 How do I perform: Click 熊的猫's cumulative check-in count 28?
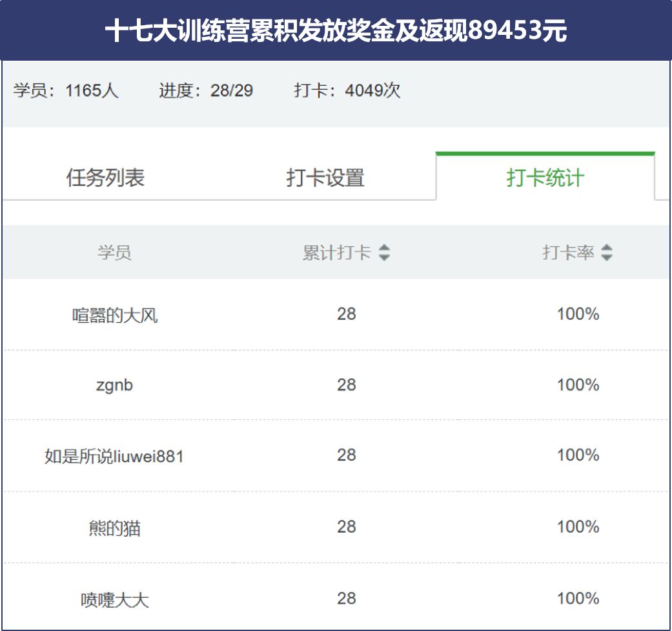(346, 526)
